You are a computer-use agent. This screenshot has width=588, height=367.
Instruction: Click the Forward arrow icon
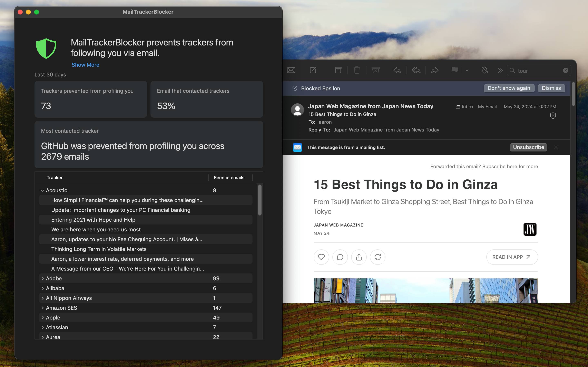click(x=435, y=70)
